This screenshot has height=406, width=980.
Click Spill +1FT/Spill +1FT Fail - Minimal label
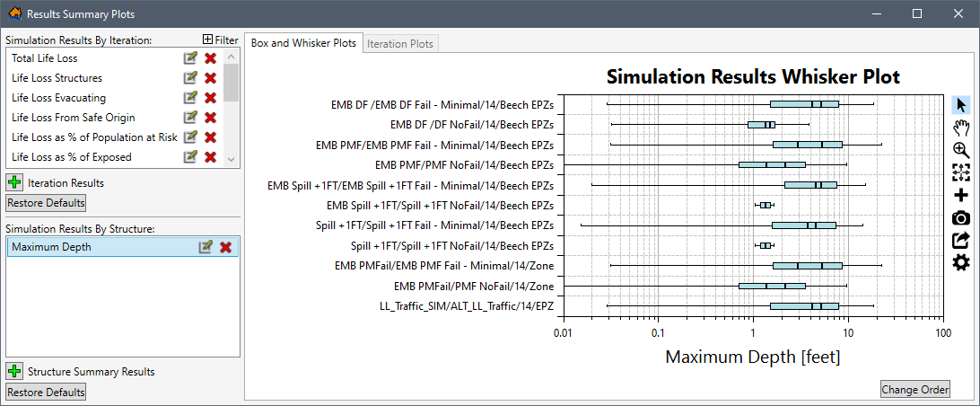435,225
